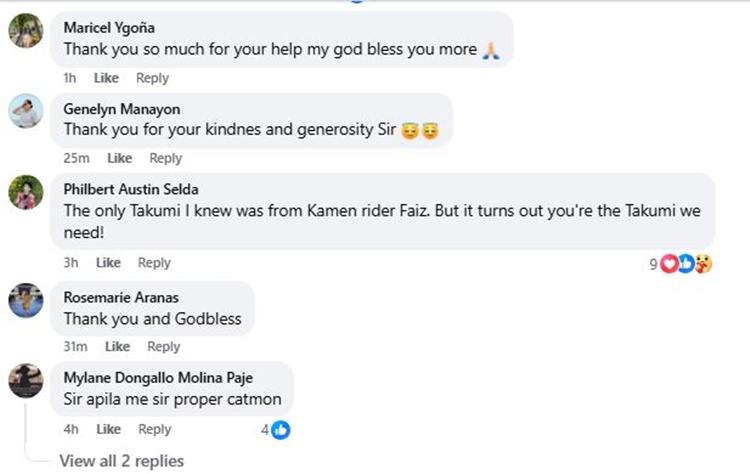The image size is (750, 474).
Task: Open reaction icons on Philbert's comment
Action: (685, 264)
